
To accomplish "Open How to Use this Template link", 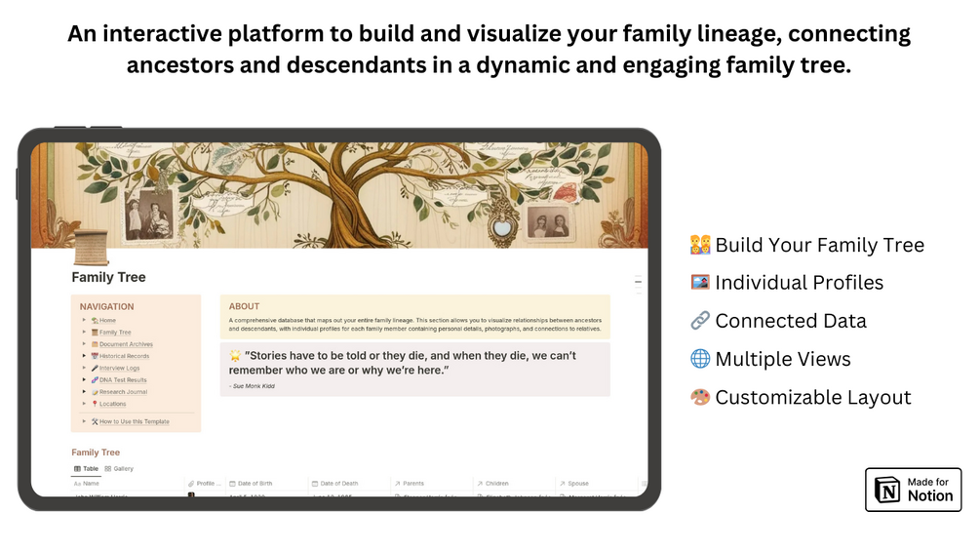I will coord(135,421).
